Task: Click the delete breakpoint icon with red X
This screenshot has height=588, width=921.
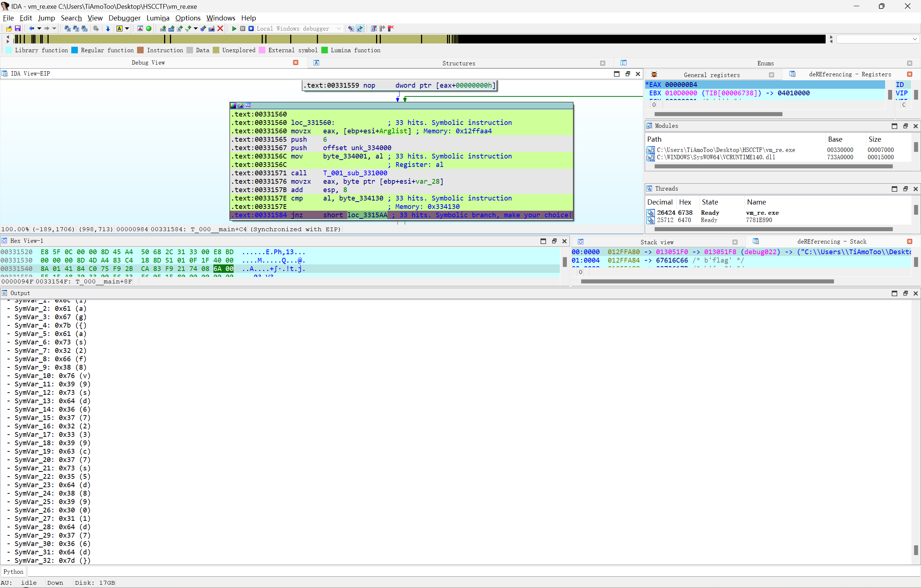Action: 390,29
